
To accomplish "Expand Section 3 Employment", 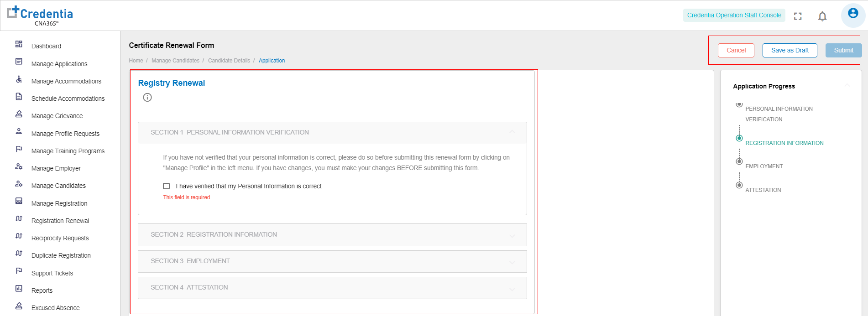I will [x=332, y=261].
